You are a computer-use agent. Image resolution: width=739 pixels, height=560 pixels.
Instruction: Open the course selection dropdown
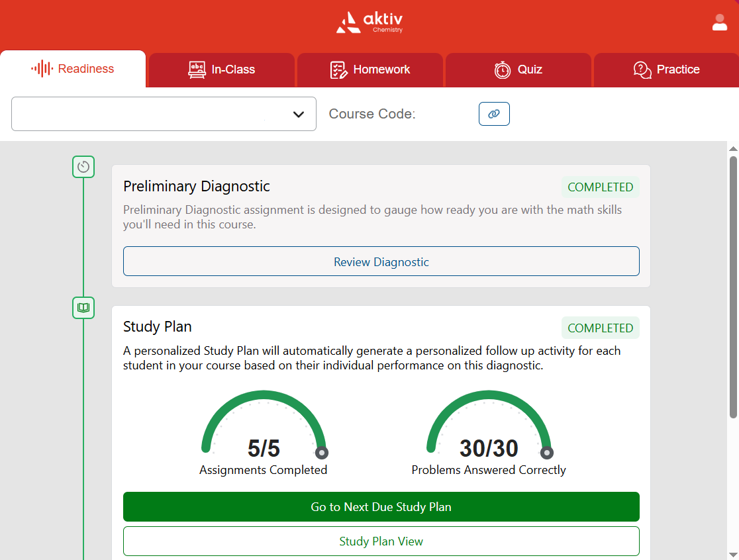tap(164, 114)
